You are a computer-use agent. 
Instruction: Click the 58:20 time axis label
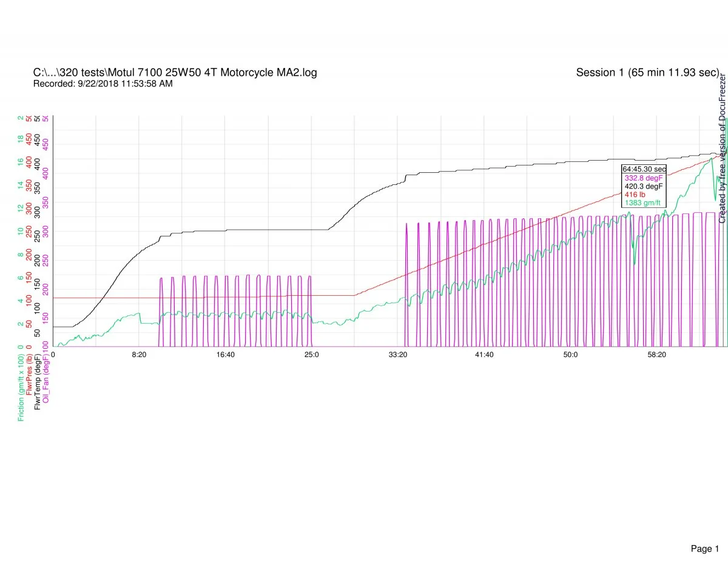pyautogui.click(x=656, y=355)
